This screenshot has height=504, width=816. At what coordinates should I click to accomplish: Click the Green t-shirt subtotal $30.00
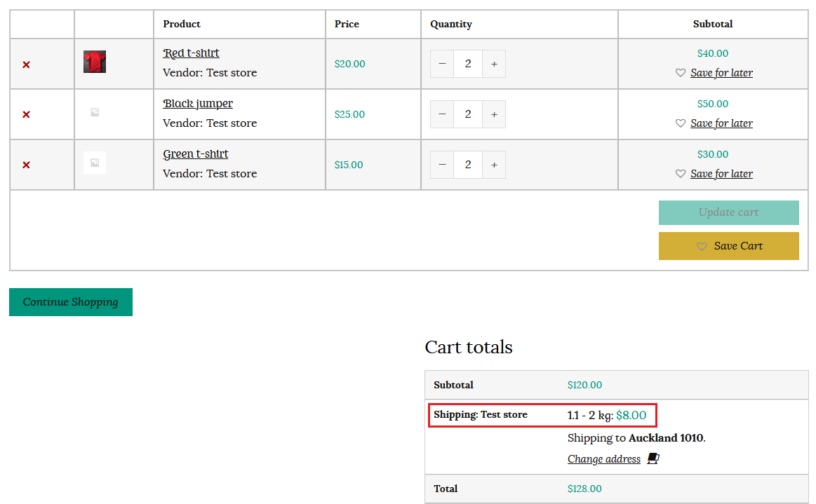coord(712,154)
